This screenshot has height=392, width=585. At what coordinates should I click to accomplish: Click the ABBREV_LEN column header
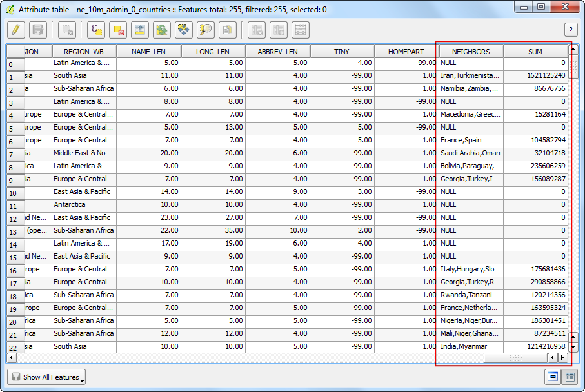(277, 52)
